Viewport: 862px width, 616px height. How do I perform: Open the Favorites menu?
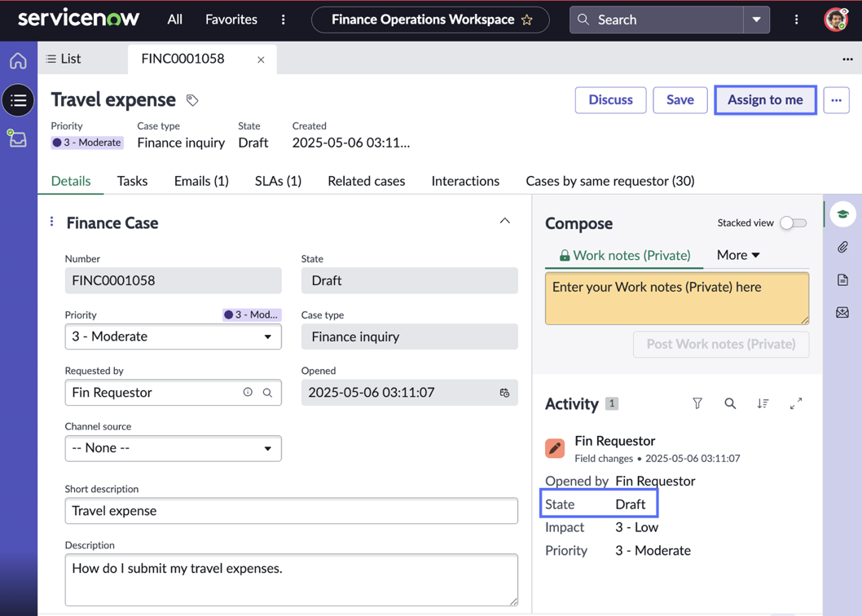point(231,20)
